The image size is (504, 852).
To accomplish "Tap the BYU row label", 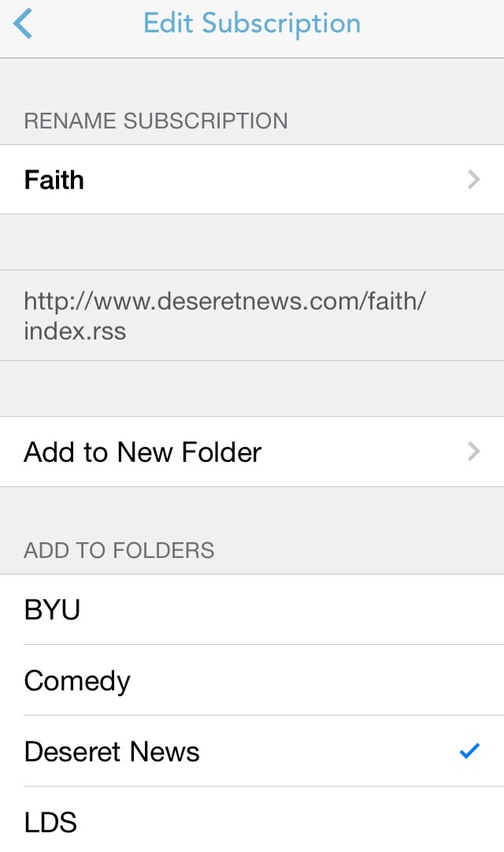I will pos(52,610).
